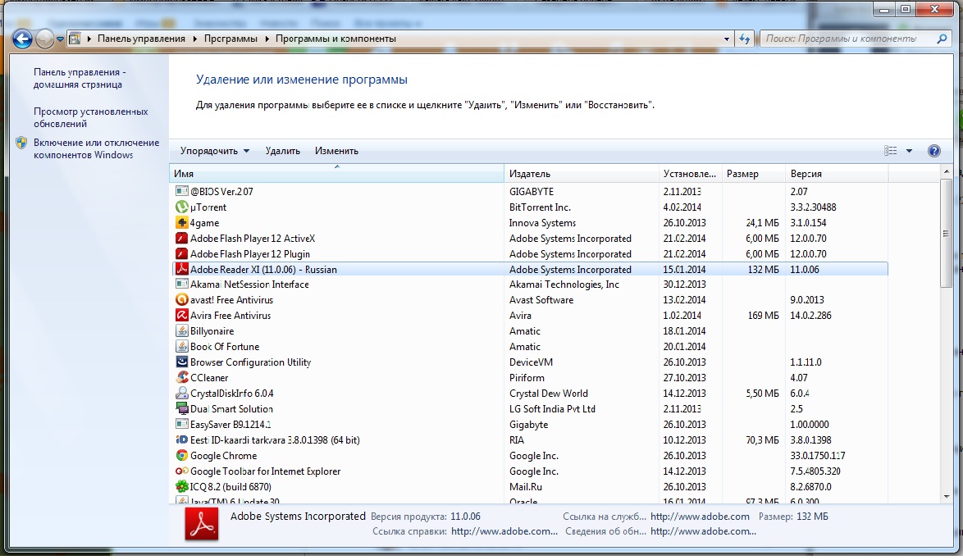Viewport: 963px width, 560px height.
Task: Sort by the Издатель column header
Action: (581, 174)
